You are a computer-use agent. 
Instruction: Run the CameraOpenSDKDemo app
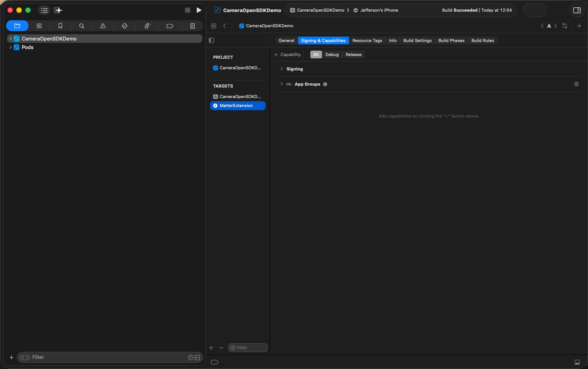tap(199, 10)
